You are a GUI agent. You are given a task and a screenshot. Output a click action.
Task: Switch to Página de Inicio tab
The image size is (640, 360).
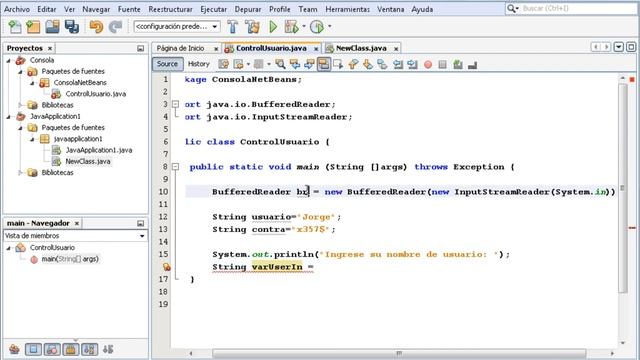pos(180,48)
